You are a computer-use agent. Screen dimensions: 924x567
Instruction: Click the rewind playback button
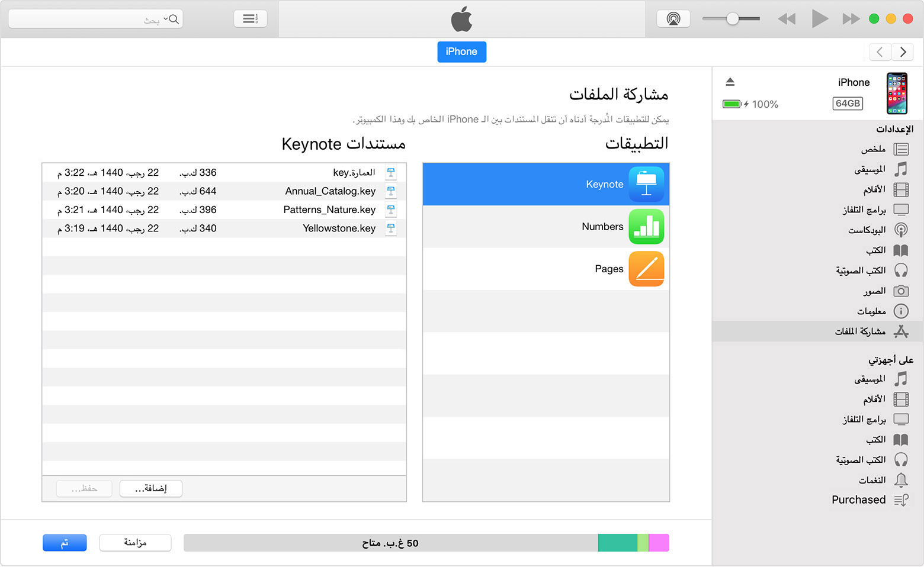pyautogui.click(x=787, y=19)
